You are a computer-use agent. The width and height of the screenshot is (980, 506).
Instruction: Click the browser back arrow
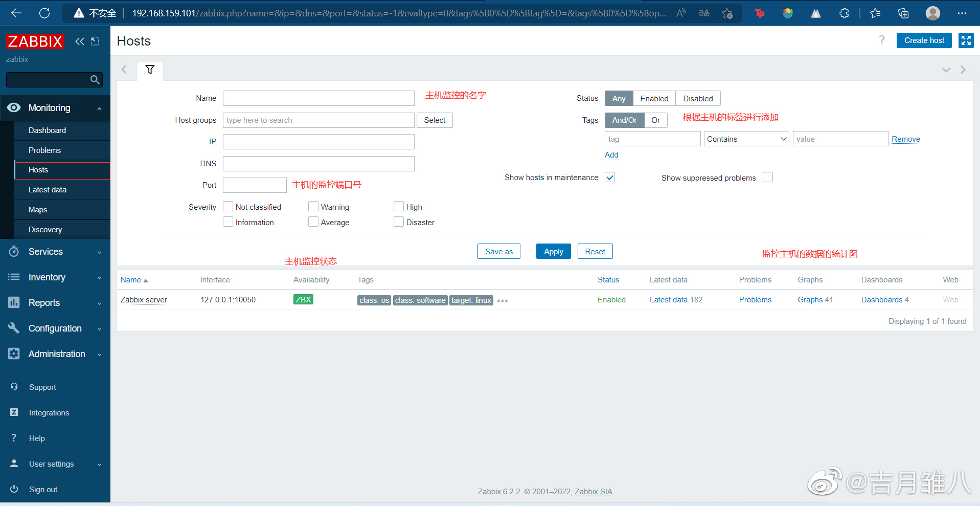(x=16, y=13)
